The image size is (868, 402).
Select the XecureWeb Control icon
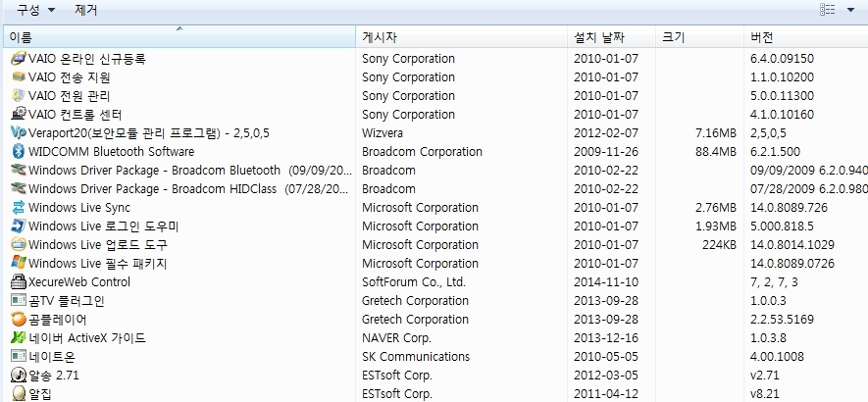18,282
